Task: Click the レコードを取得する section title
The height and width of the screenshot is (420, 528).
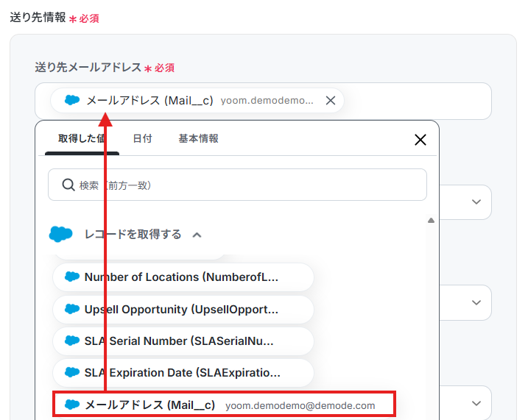Action: click(133, 235)
